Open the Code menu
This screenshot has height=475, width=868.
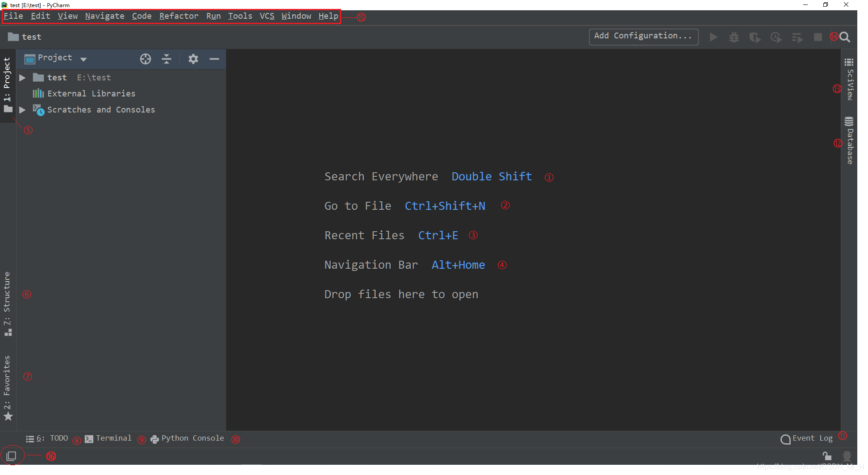click(x=142, y=16)
